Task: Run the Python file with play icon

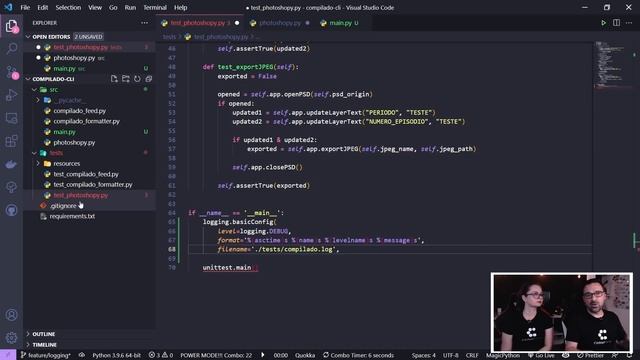Action: 603,23
